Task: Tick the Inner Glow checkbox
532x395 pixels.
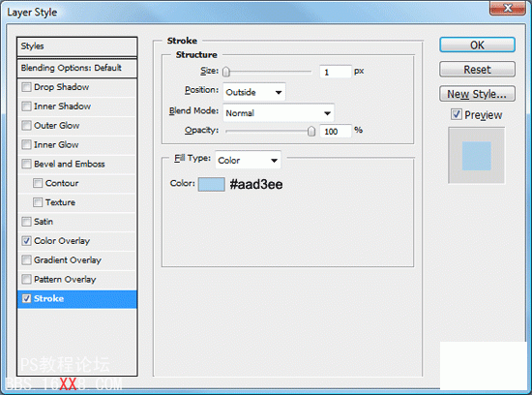Action: tap(26, 144)
